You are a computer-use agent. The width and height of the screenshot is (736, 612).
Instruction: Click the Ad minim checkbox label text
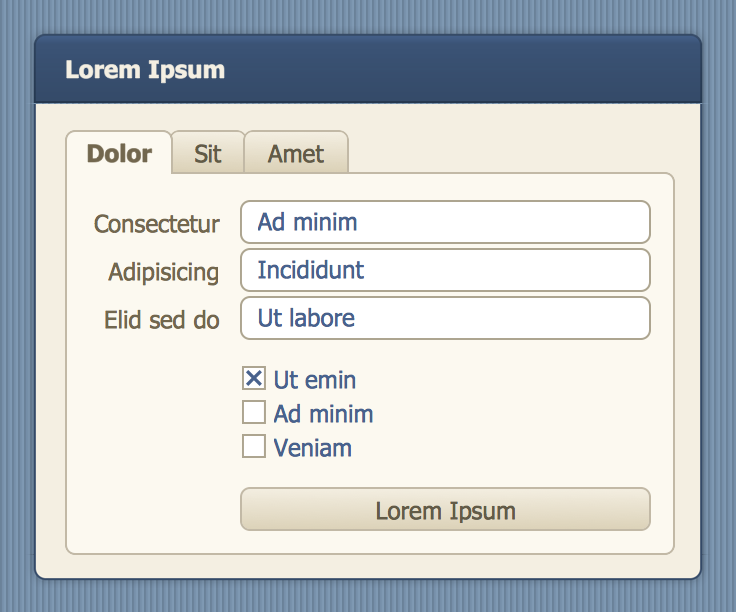[x=323, y=414]
